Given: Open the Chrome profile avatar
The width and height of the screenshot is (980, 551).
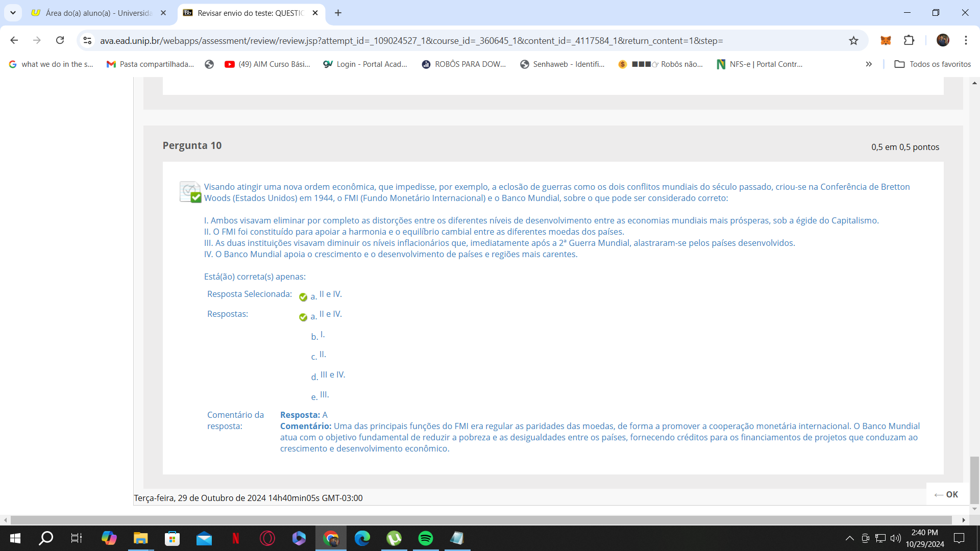Looking at the screenshot, I should click(943, 41).
